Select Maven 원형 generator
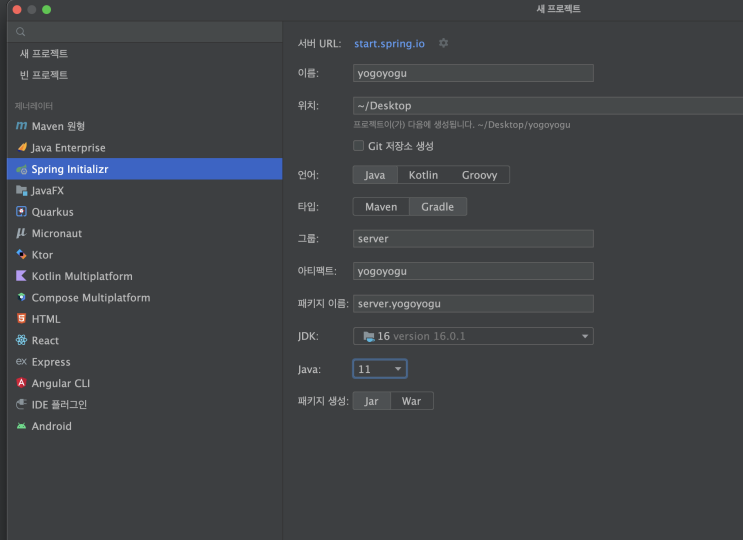The image size is (743, 540). [145, 126]
